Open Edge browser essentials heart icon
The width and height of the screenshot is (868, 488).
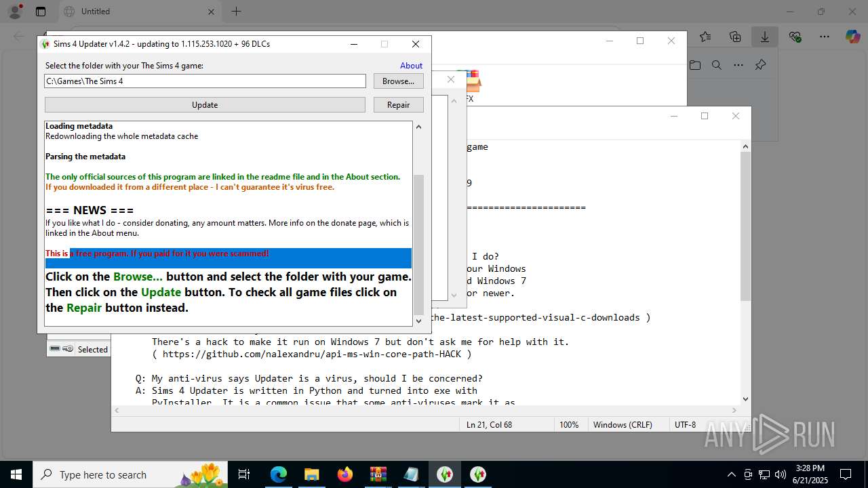(x=795, y=37)
